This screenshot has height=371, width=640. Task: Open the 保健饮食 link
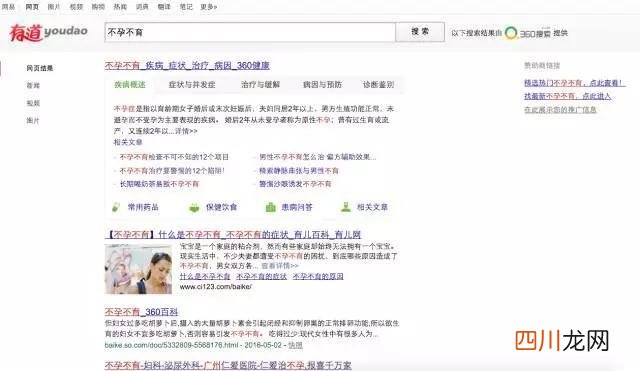[221, 207]
